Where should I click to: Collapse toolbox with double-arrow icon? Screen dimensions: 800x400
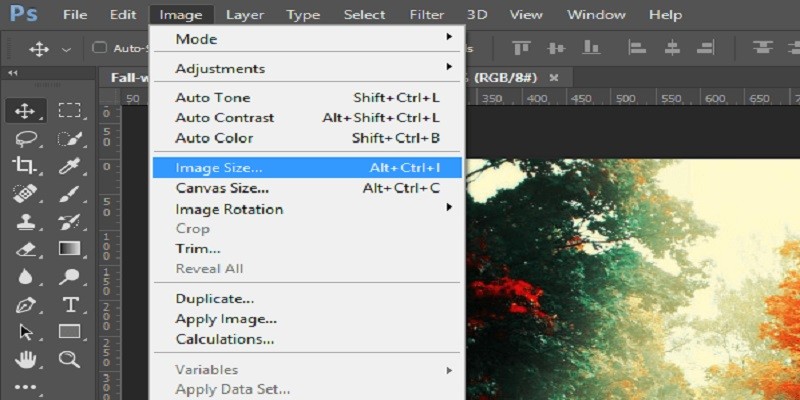coord(13,73)
